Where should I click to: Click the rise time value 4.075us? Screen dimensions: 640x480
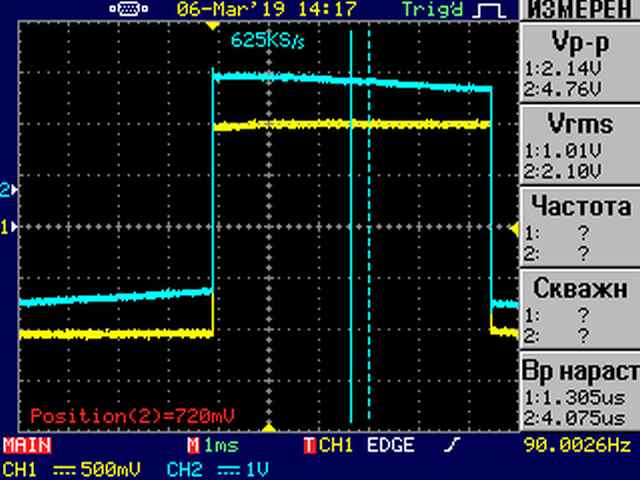582,418
